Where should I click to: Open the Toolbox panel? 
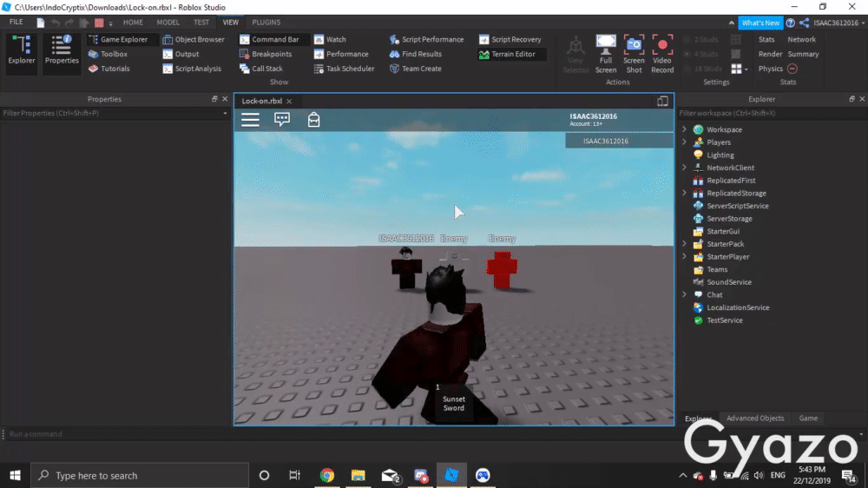108,55
